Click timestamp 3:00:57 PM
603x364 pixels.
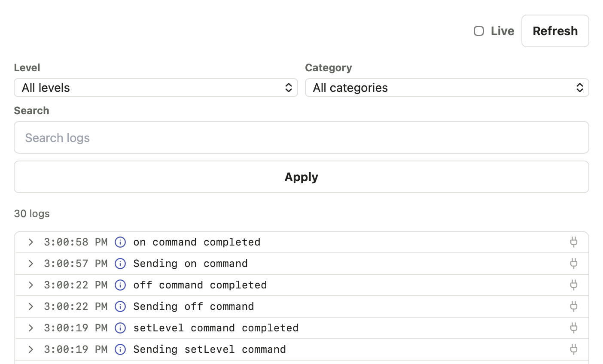click(76, 264)
